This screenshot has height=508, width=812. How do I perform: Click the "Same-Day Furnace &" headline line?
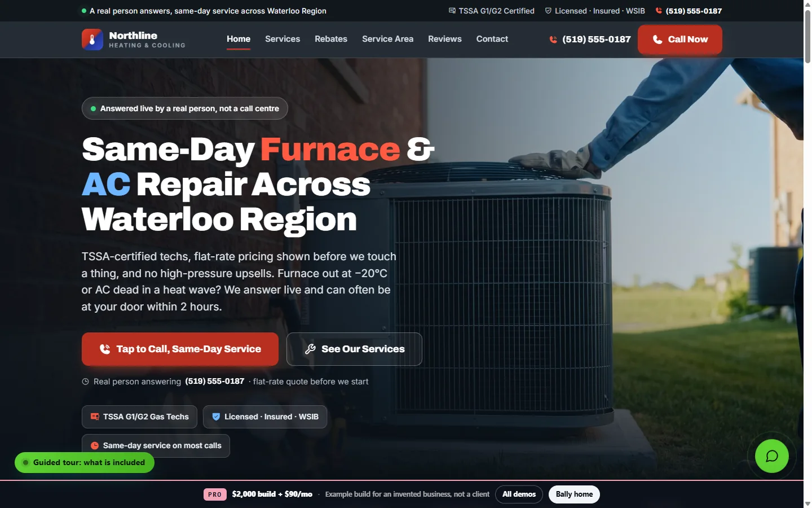click(258, 150)
